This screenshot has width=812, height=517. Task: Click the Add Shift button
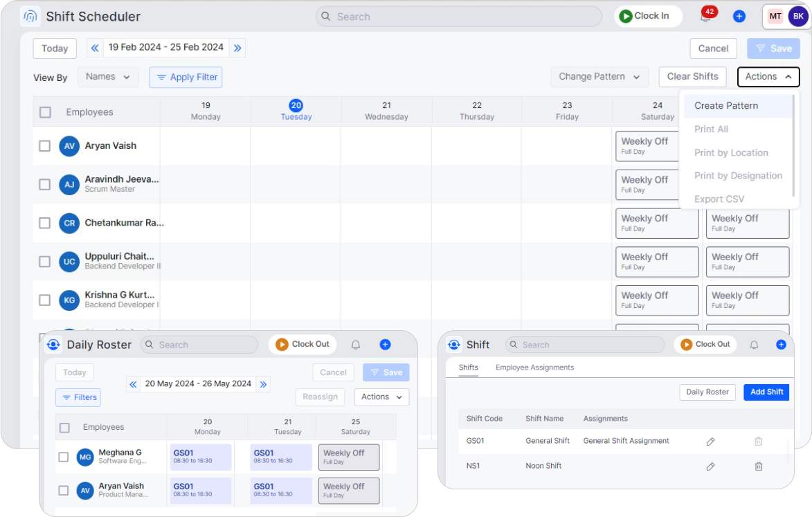(766, 392)
